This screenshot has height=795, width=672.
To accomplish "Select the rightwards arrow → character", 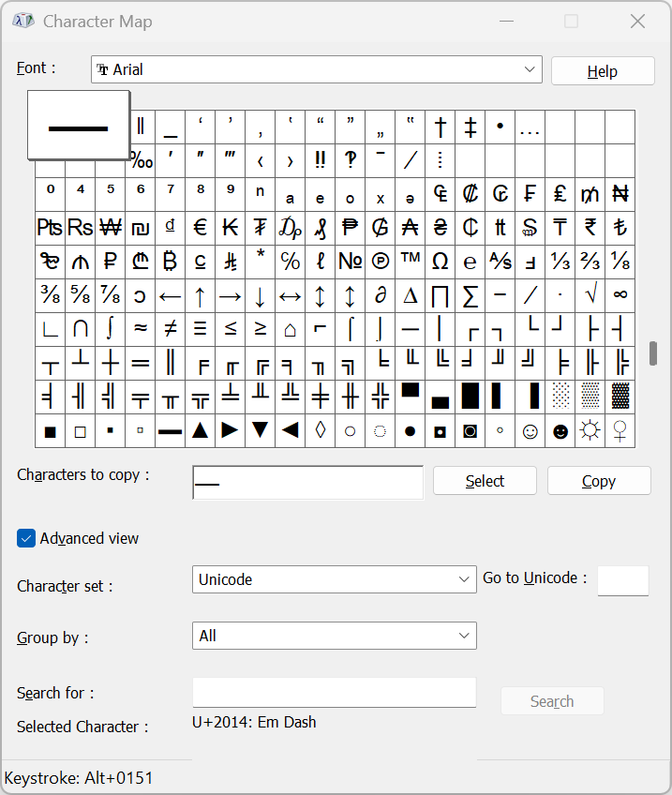I will 230,295.
